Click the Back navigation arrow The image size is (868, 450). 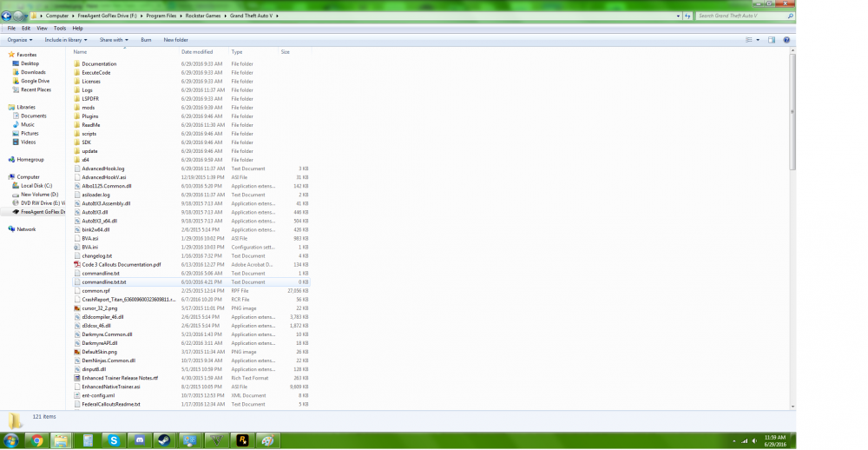(x=7, y=16)
